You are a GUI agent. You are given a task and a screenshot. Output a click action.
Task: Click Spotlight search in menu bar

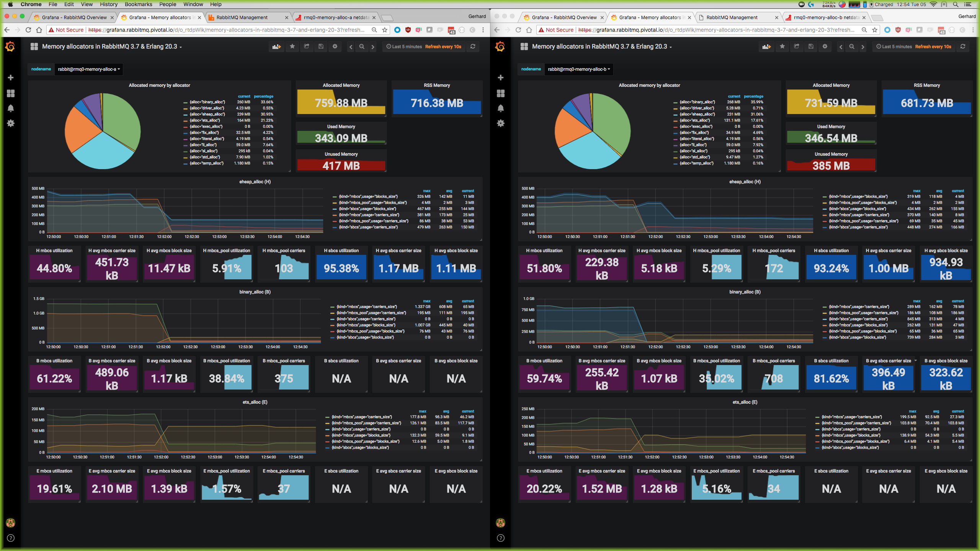[956, 4]
